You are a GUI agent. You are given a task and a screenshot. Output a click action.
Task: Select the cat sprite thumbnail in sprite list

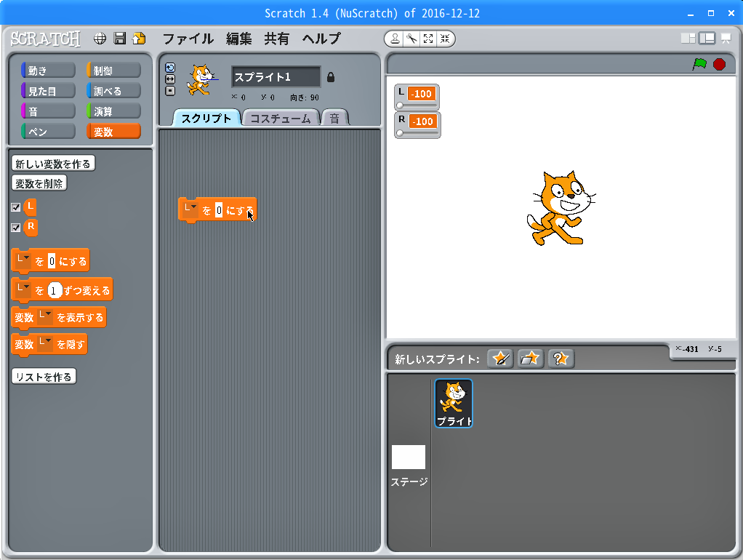(x=454, y=403)
